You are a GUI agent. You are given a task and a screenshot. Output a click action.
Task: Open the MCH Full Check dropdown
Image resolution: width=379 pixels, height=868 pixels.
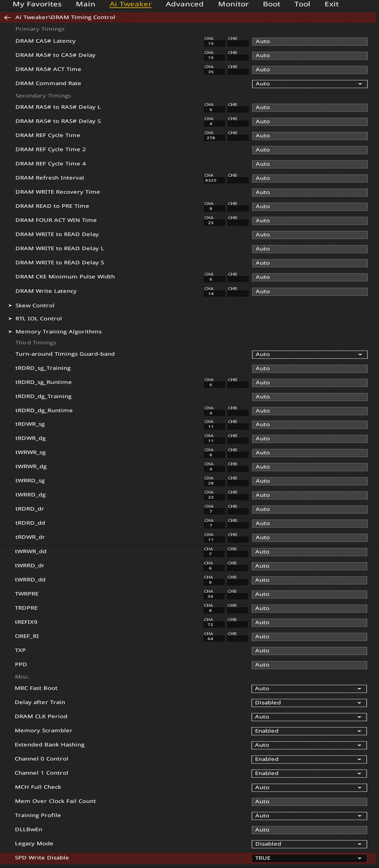(309, 788)
